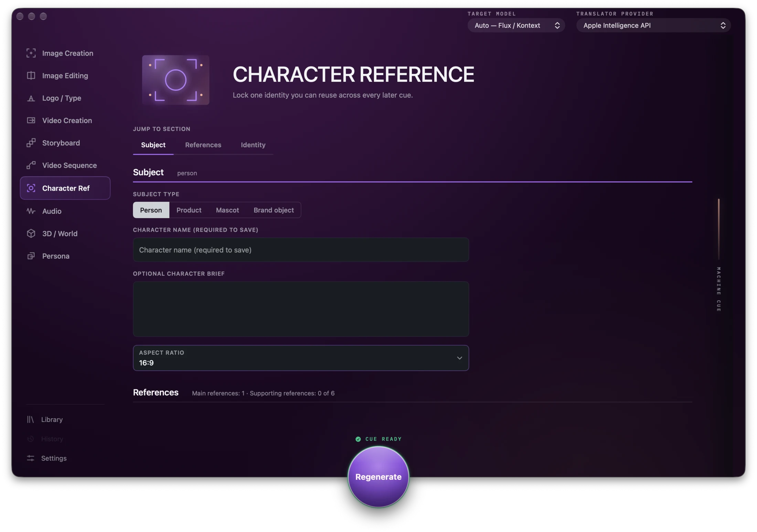Open the Library icon
Screen dimensions: 757x532
(x=31, y=419)
